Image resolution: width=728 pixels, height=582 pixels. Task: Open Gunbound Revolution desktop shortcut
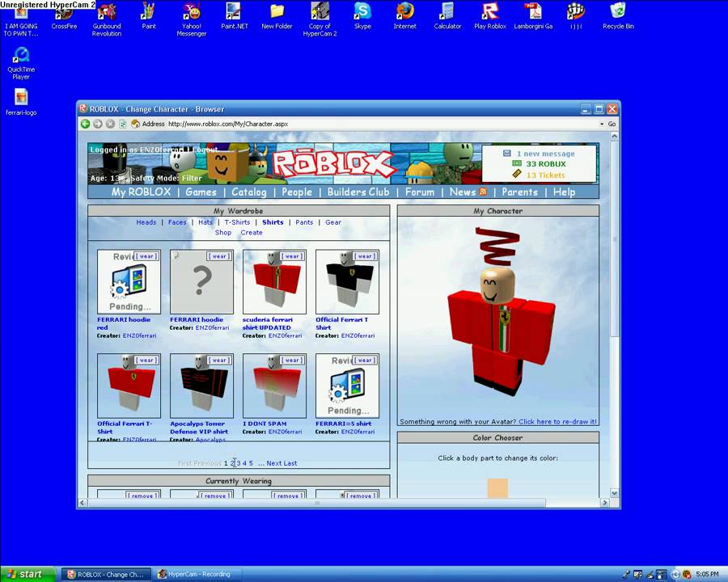coord(107,19)
